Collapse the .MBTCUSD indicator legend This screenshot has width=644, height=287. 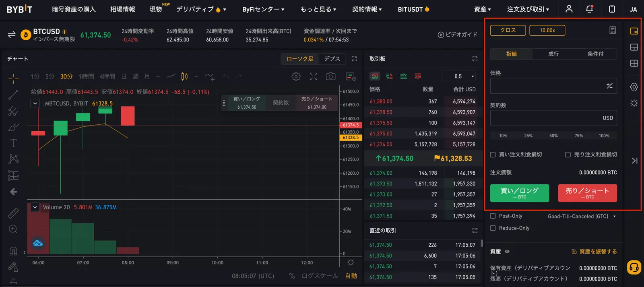pos(35,103)
